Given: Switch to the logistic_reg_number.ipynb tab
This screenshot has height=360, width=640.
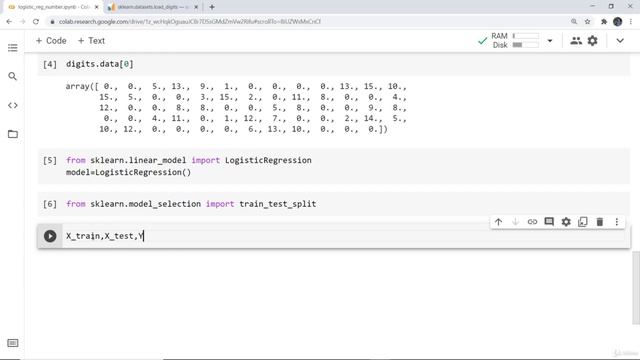Looking at the screenshot, I should tap(54, 7).
